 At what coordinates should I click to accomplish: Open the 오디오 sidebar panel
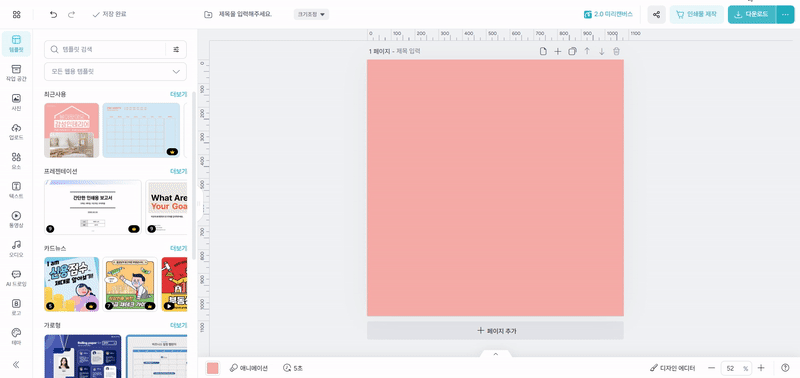coord(16,248)
